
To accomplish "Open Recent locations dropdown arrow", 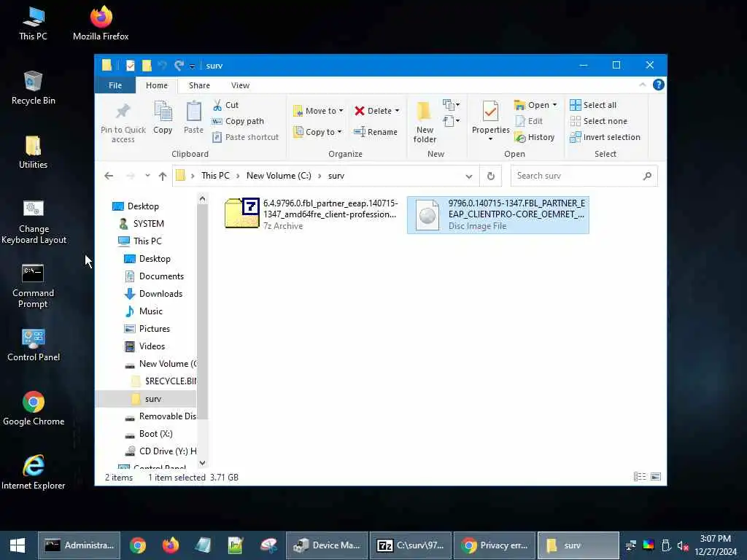I will 147,176.
